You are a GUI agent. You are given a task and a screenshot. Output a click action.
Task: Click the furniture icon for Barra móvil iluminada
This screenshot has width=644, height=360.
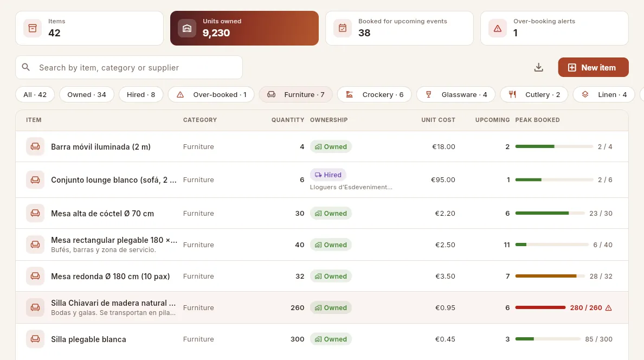(x=35, y=147)
